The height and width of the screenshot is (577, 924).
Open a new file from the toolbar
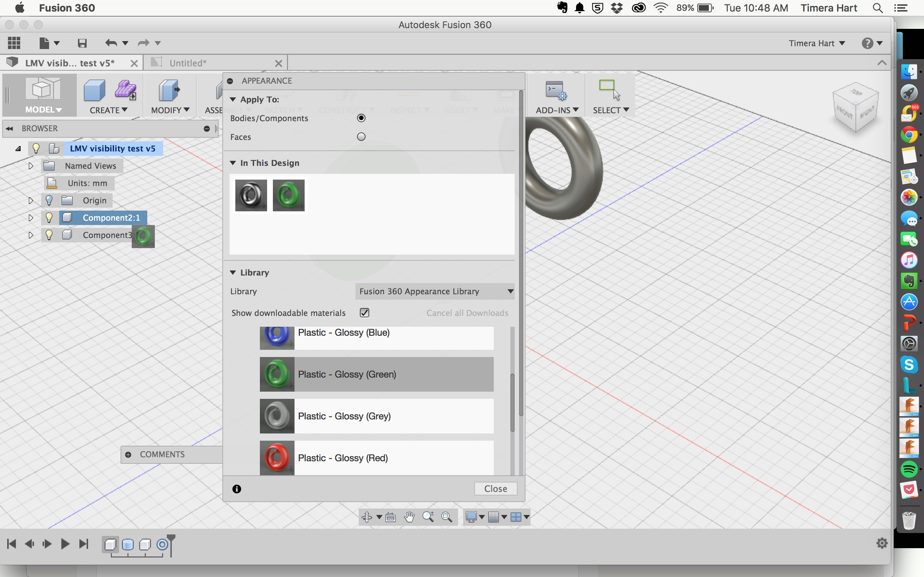pos(44,43)
